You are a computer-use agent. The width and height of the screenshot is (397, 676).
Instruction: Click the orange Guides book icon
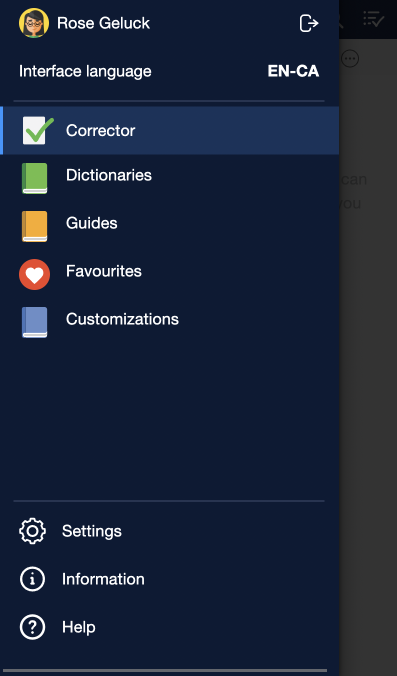(x=34, y=226)
